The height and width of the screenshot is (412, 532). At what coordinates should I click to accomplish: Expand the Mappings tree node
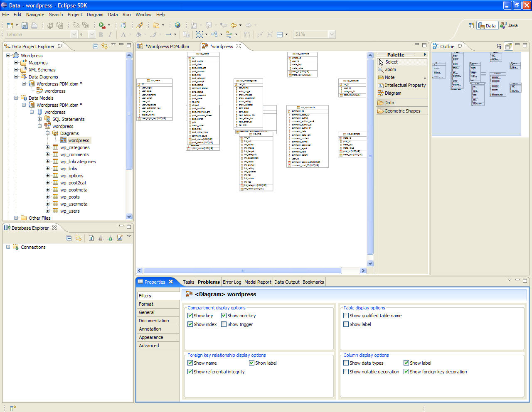pos(16,63)
